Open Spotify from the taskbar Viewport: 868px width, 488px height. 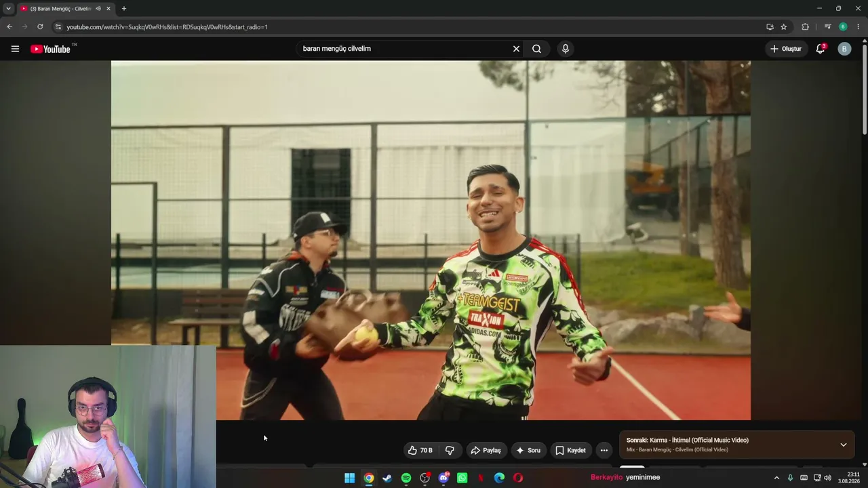point(406,478)
